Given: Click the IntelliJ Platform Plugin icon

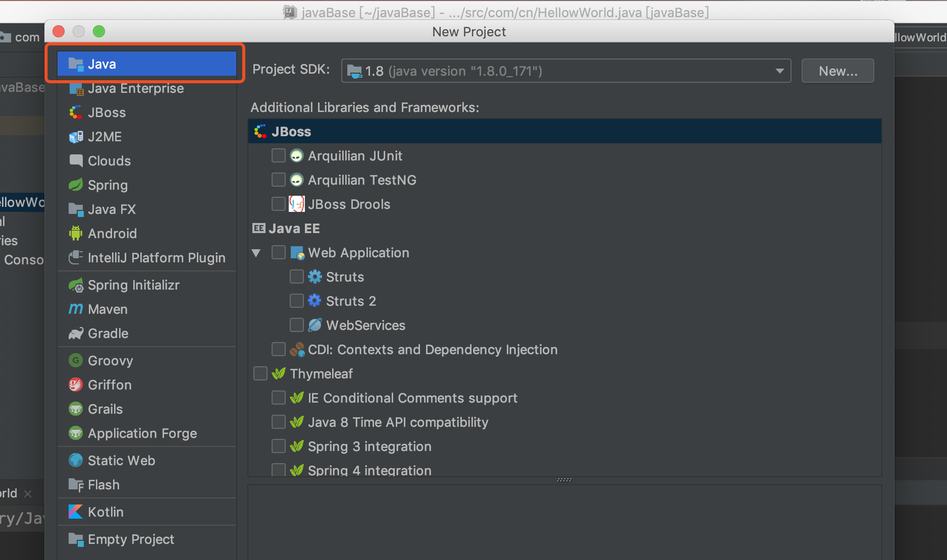Looking at the screenshot, I should tap(76, 258).
